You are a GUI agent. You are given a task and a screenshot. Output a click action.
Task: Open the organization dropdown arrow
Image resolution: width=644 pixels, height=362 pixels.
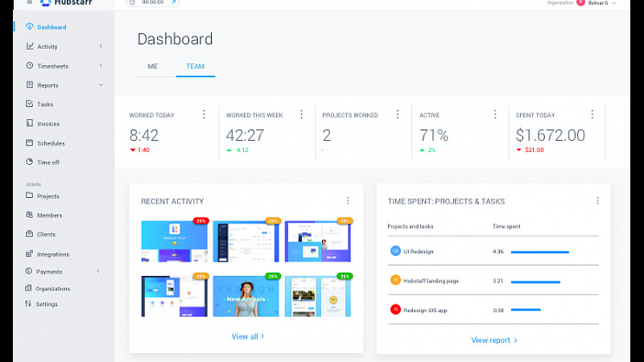[614, 3]
